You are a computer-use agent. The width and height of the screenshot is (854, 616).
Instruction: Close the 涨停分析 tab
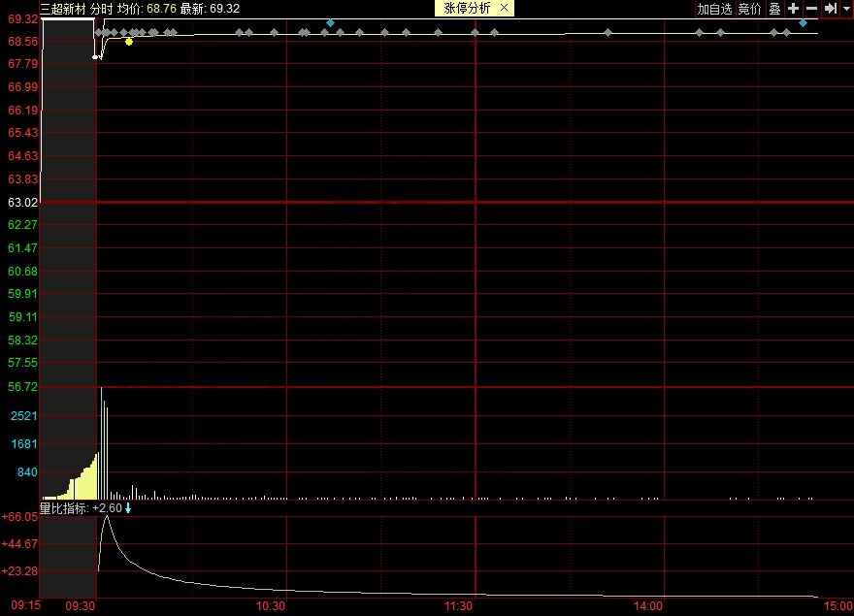504,9
